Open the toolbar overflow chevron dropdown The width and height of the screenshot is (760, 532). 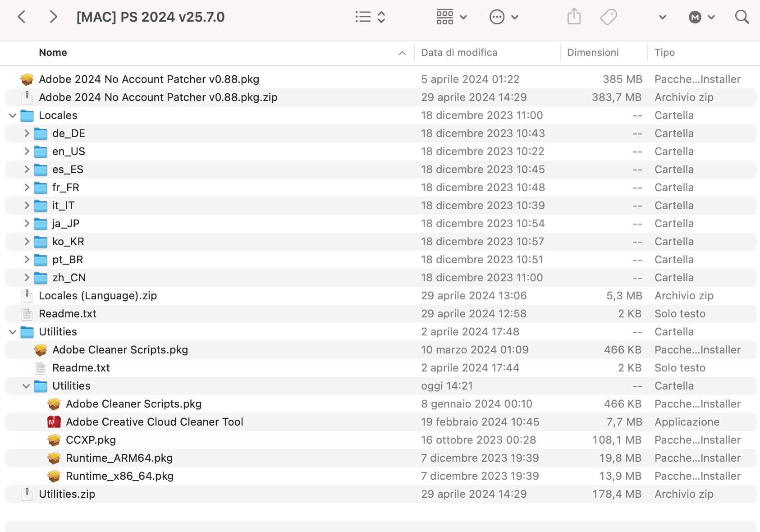click(662, 17)
